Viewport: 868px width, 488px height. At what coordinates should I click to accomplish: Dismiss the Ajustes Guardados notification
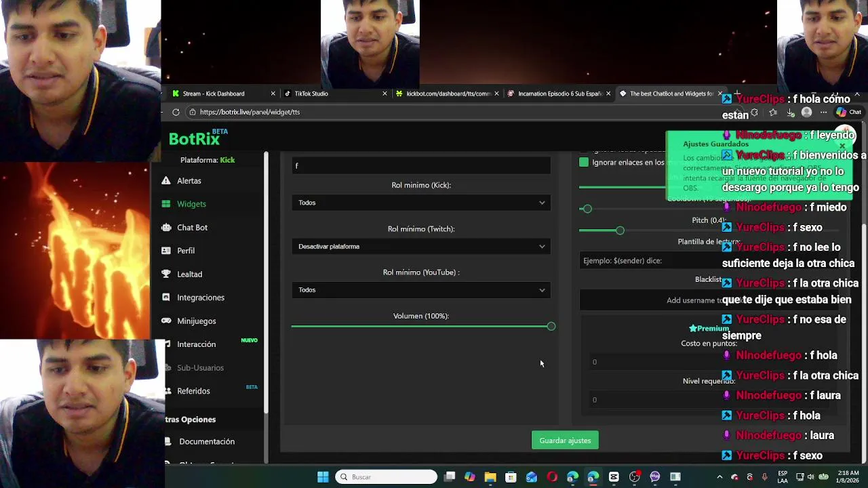tap(842, 146)
